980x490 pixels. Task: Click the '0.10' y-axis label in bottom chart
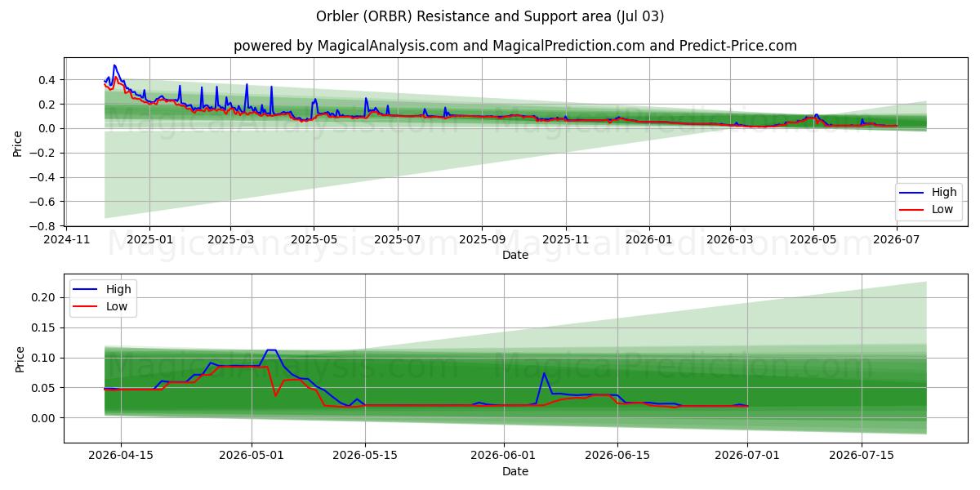tap(44, 358)
